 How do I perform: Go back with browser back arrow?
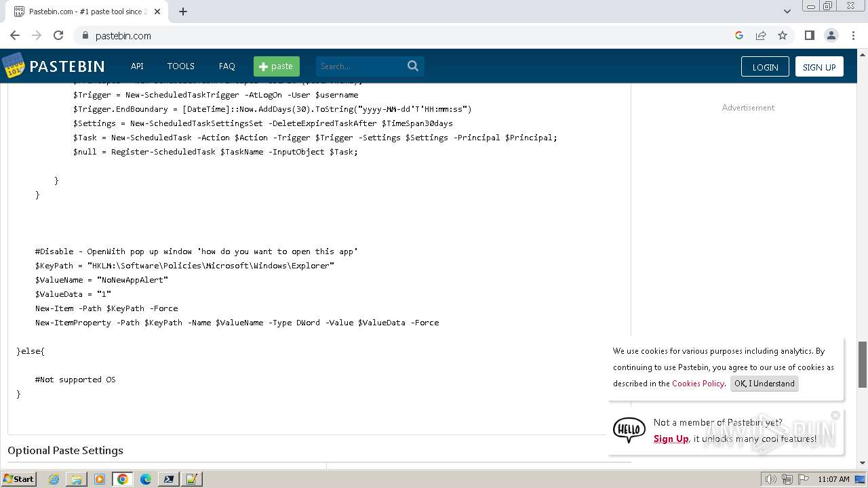pos(15,35)
